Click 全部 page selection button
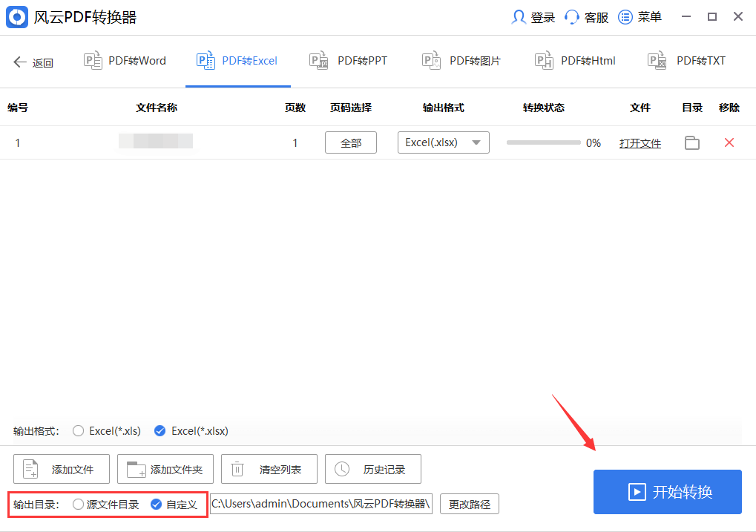The image size is (756, 532). 350,142
